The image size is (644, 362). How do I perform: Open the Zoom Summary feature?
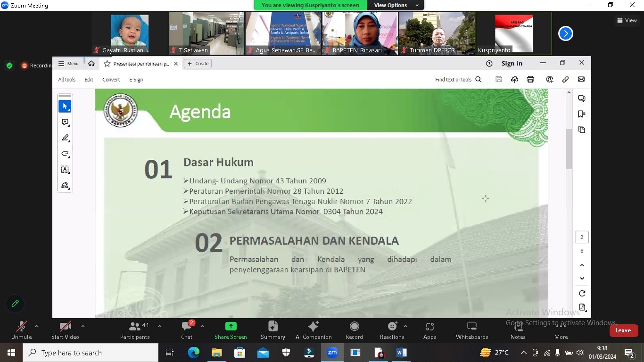pos(273,330)
